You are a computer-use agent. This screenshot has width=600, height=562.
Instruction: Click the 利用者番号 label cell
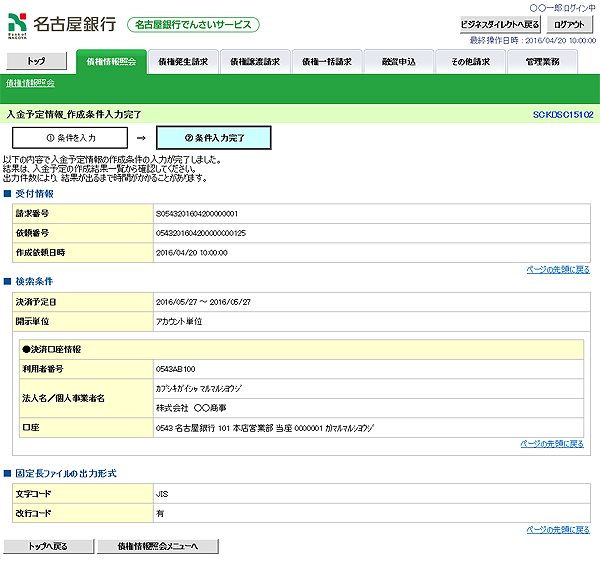86,369
